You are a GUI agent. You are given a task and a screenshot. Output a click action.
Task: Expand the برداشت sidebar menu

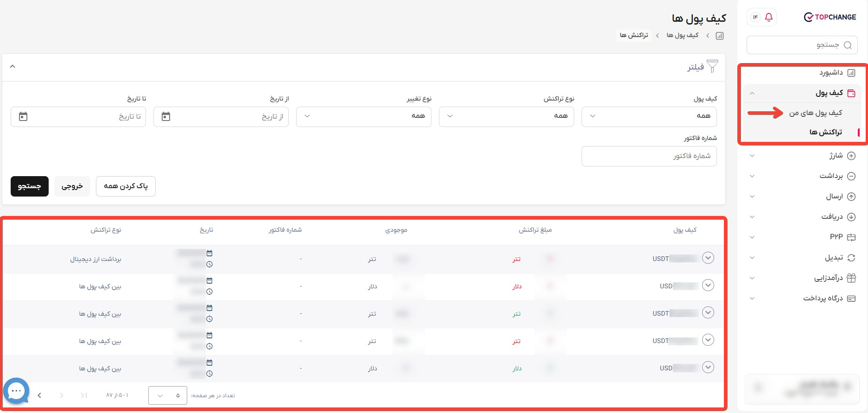752,176
